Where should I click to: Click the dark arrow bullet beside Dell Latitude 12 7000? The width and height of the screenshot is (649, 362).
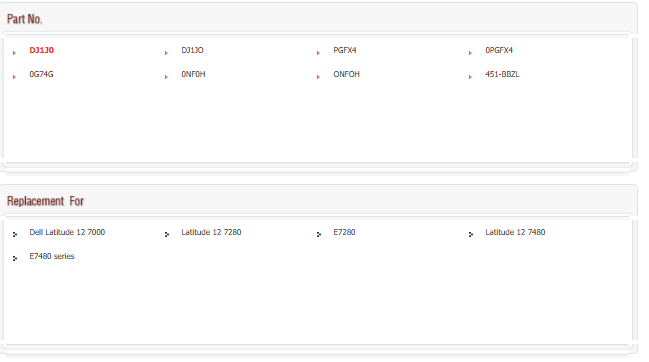pyautogui.click(x=14, y=235)
